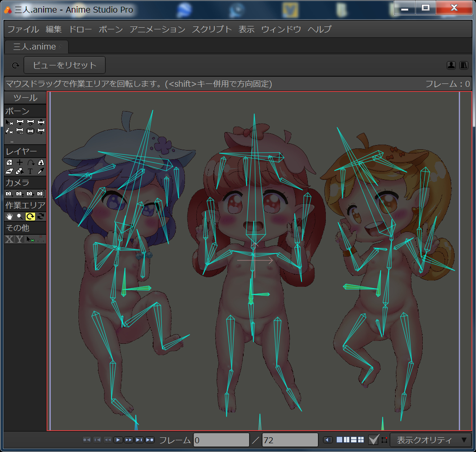This screenshot has width=476, height=452.
Task: Open the スクリプト menu
Action: pyautogui.click(x=212, y=29)
